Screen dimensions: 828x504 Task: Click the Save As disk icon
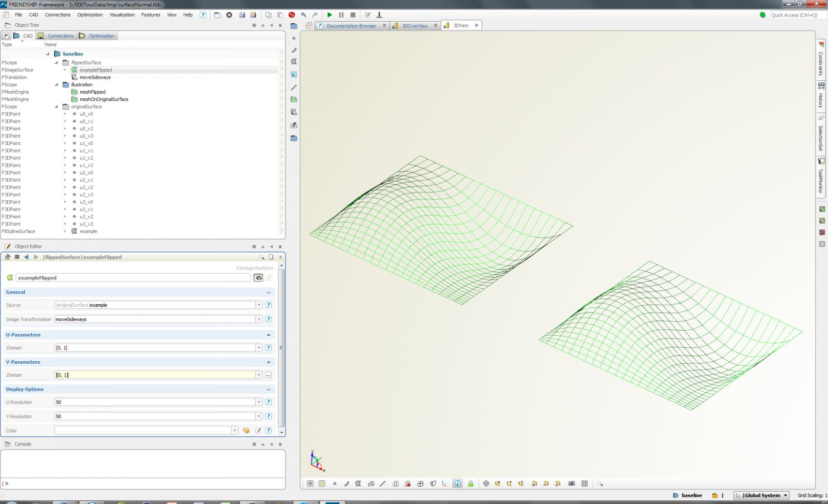(x=253, y=15)
